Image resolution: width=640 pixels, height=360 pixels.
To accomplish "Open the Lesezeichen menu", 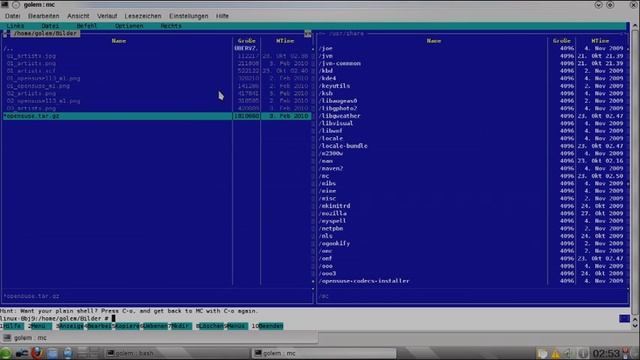I will point(143,16).
